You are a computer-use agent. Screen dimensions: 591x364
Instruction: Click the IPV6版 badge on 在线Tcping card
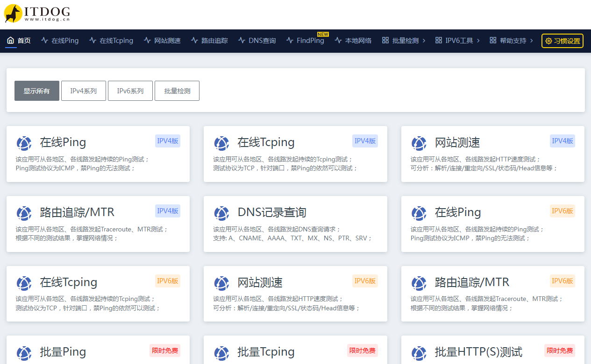(x=167, y=281)
